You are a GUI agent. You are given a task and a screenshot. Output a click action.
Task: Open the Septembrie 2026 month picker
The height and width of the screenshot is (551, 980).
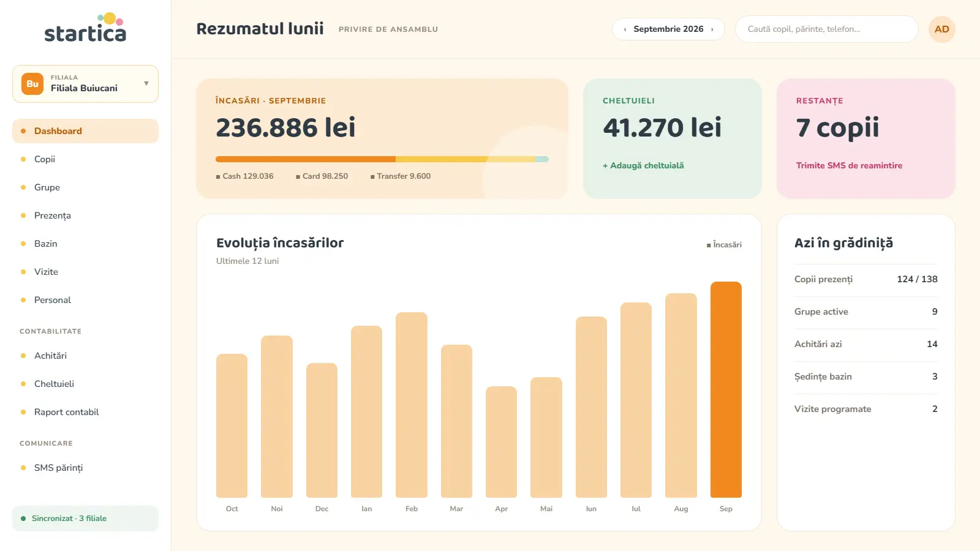(x=668, y=29)
